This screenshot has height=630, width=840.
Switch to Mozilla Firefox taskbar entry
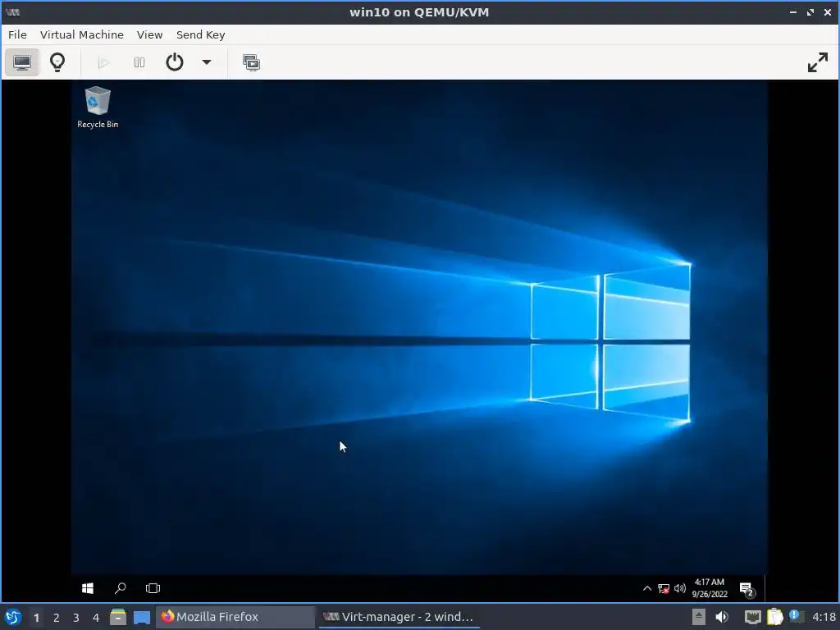[x=235, y=617]
